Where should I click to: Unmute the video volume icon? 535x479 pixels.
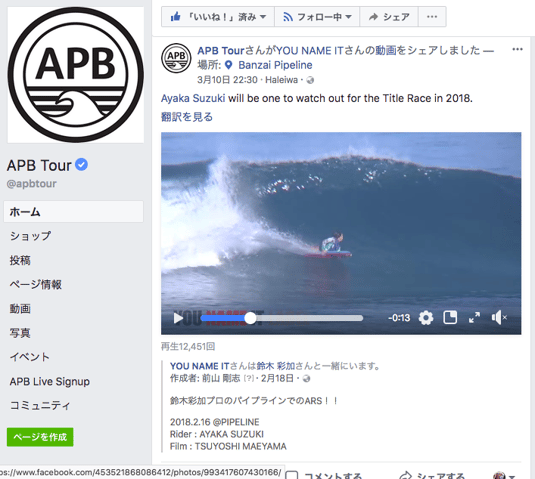(499, 318)
